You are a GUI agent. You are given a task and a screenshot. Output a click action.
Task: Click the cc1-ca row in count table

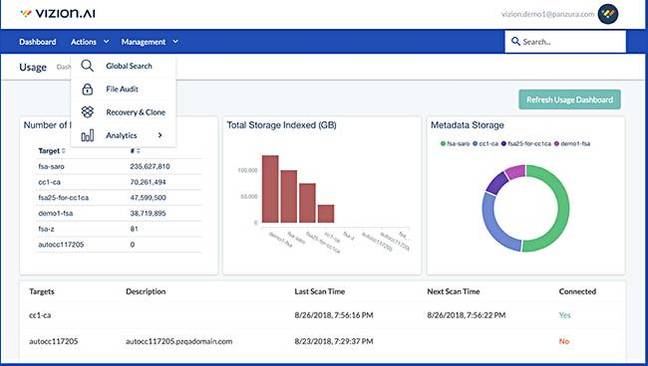[119, 182]
